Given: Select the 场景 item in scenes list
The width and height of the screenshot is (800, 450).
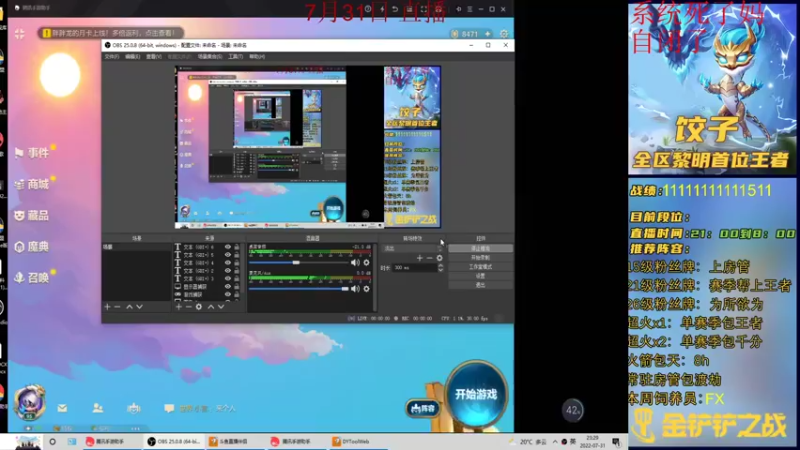Looking at the screenshot, I should click(x=136, y=247).
